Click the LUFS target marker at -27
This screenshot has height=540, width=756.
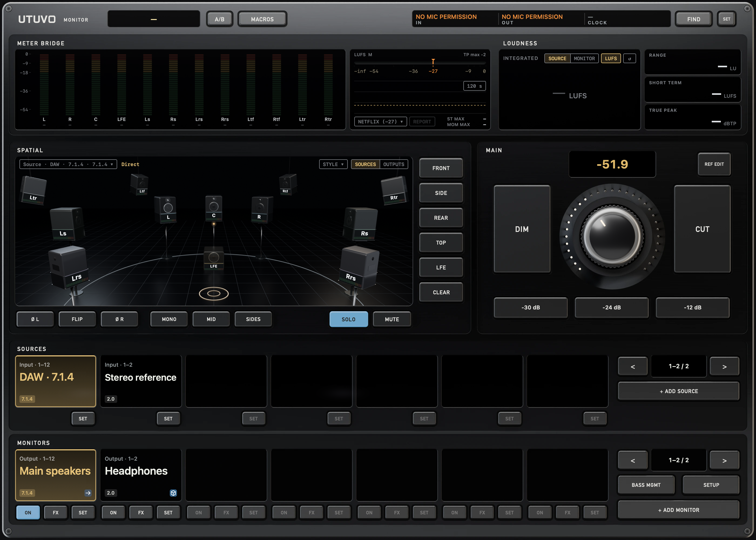(x=433, y=62)
